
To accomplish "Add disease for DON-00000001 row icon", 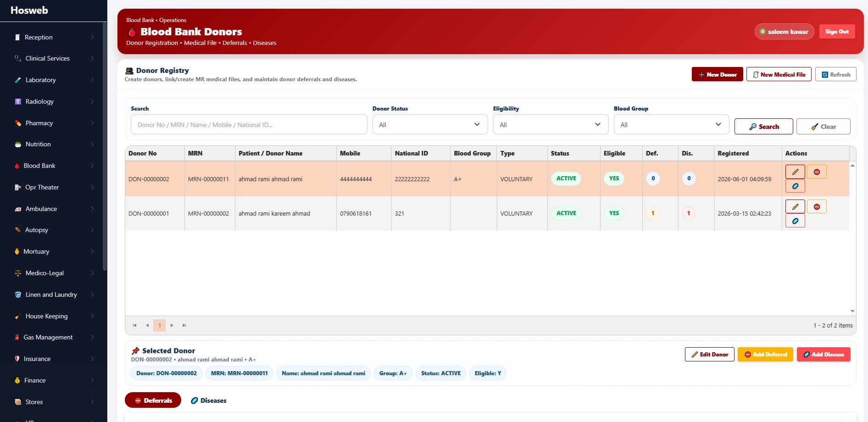I will coord(795,221).
